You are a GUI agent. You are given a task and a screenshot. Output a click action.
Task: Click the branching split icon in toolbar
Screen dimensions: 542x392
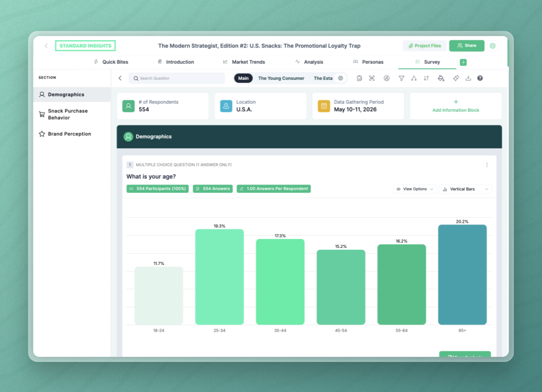pos(414,78)
